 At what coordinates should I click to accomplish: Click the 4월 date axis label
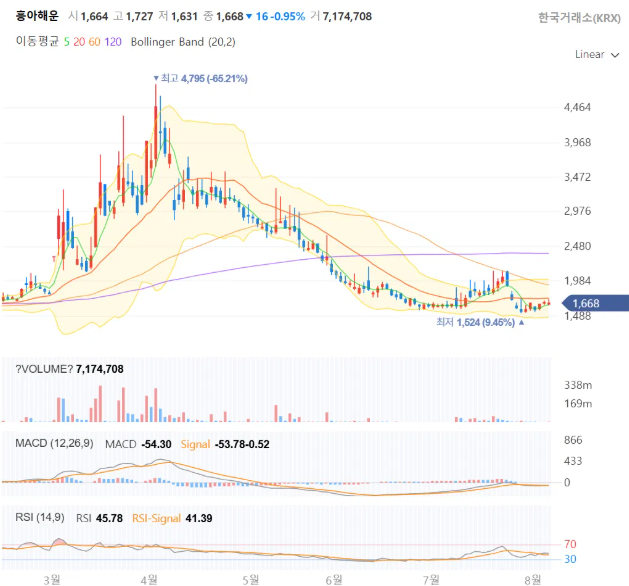[149, 579]
